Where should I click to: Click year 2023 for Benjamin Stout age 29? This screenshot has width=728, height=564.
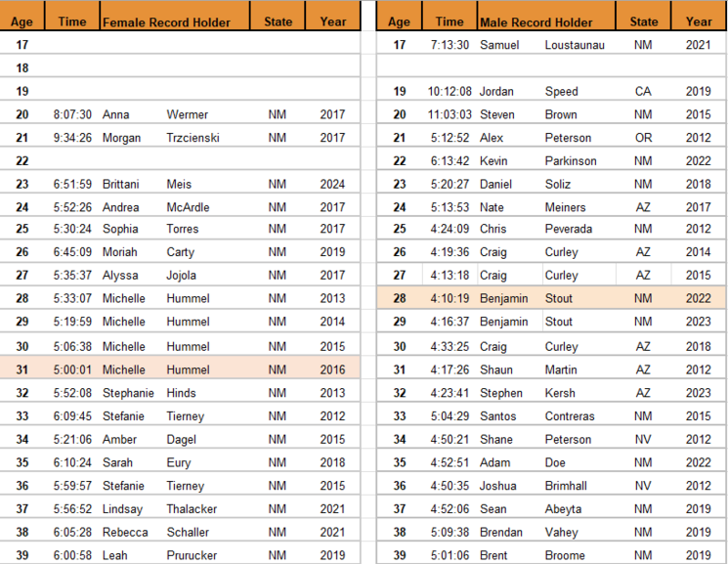coord(699,322)
